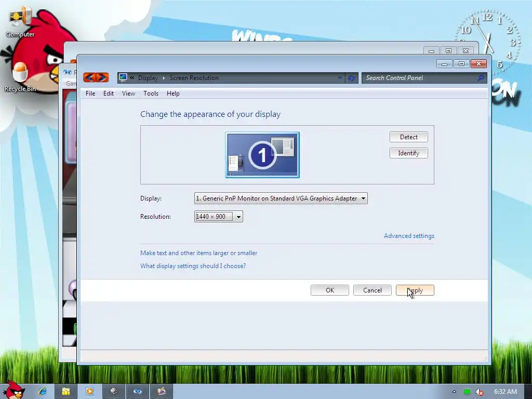The height and width of the screenshot is (399, 532).
Task: Click Screen Resolution in the breadcrumb path
Action: point(194,78)
